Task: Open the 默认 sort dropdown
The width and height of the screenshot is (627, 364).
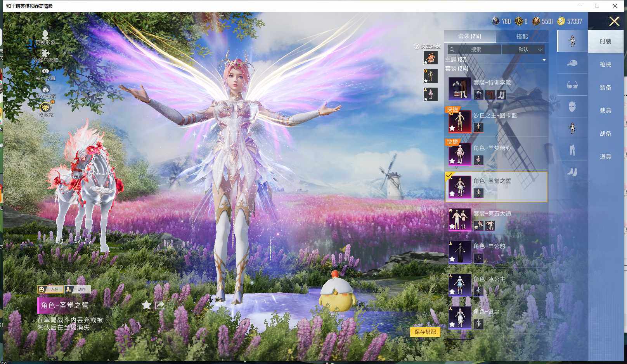Action: [523, 50]
